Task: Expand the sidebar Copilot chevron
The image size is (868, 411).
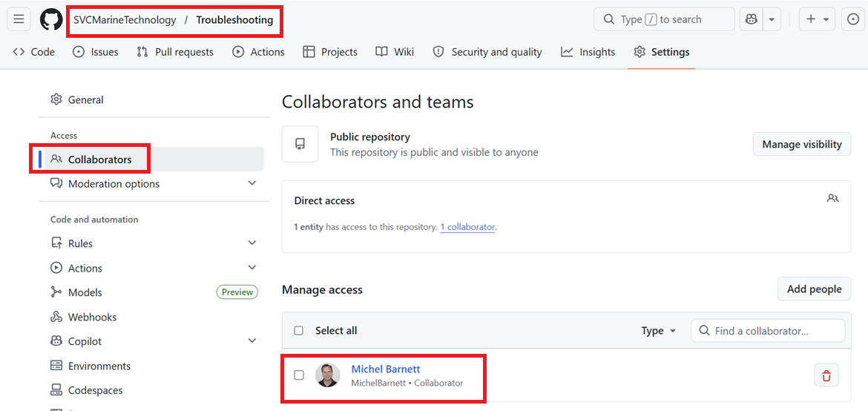Action: coord(252,341)
